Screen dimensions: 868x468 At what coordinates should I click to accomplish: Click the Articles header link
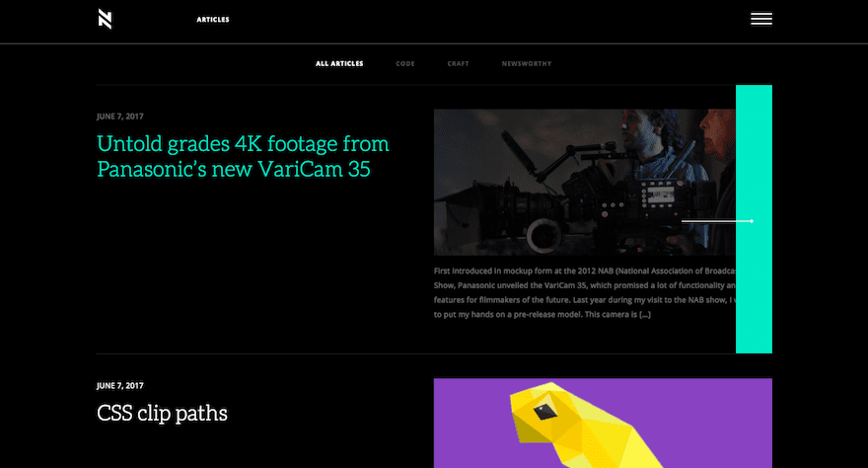(x=213, y=20)
